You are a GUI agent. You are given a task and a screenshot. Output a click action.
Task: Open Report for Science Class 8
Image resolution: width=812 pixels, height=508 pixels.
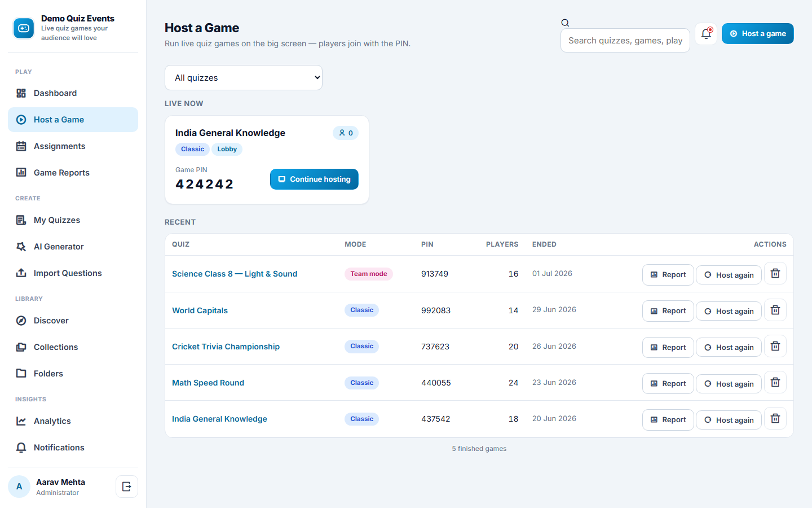pyautogui.click(x=668, y=275)
